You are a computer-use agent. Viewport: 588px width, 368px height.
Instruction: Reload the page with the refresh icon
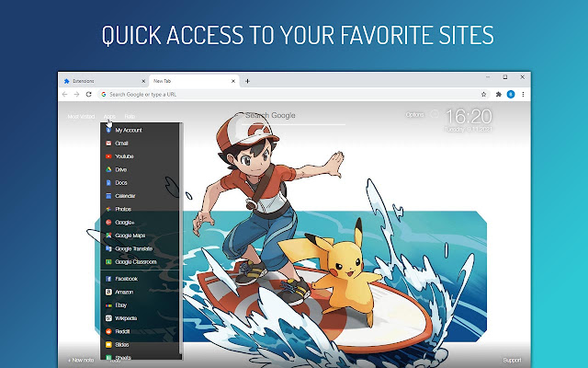88,94
